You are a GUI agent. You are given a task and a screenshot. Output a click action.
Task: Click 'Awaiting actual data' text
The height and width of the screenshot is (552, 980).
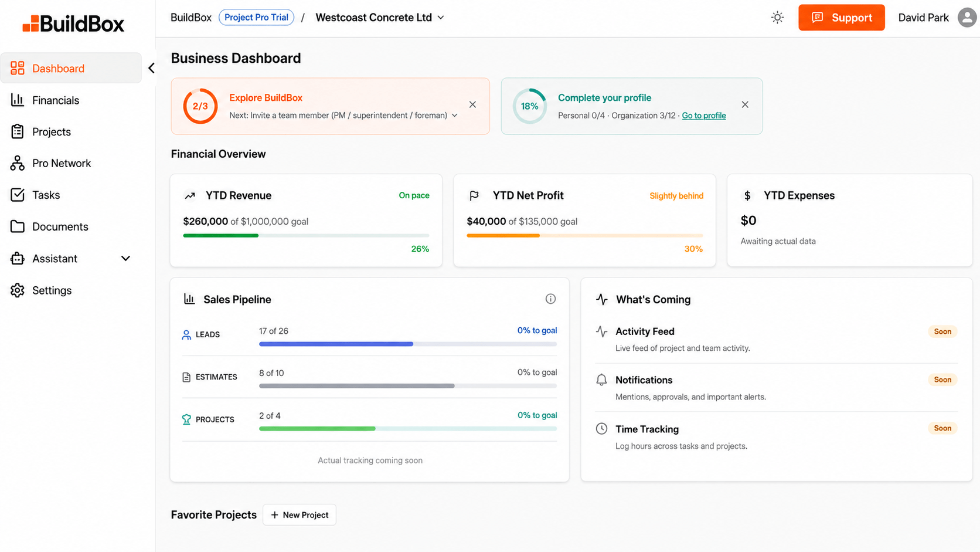point(778,241)
